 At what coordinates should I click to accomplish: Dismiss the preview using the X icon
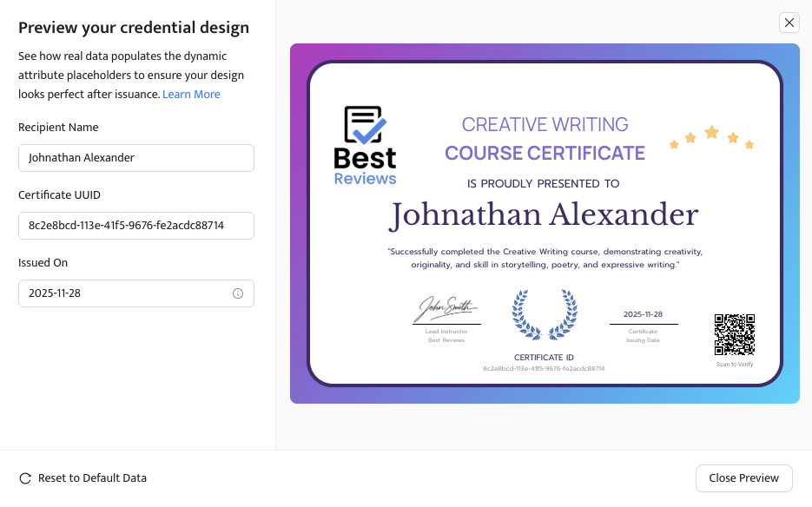pos(789,23)
